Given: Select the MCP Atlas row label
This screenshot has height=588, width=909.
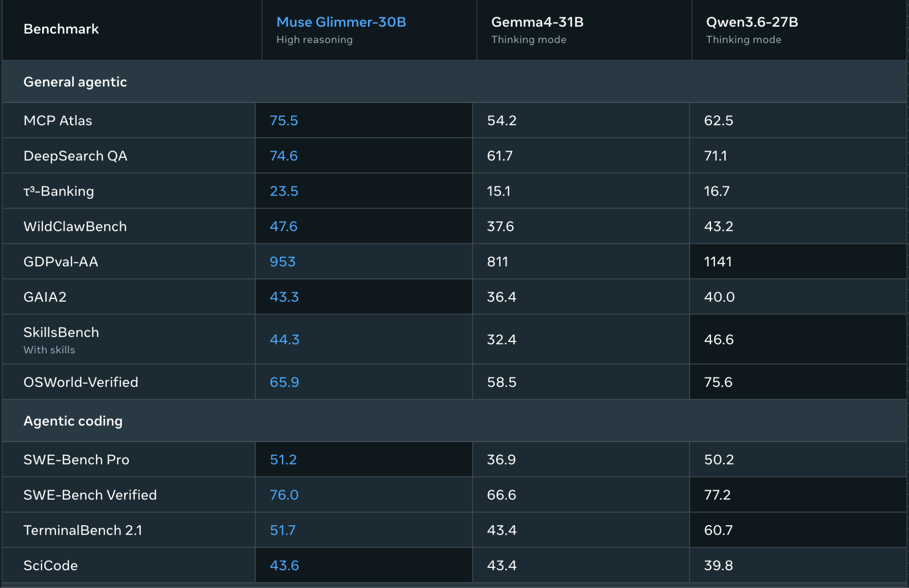Looking at the screenshot, I should [58, 120].
